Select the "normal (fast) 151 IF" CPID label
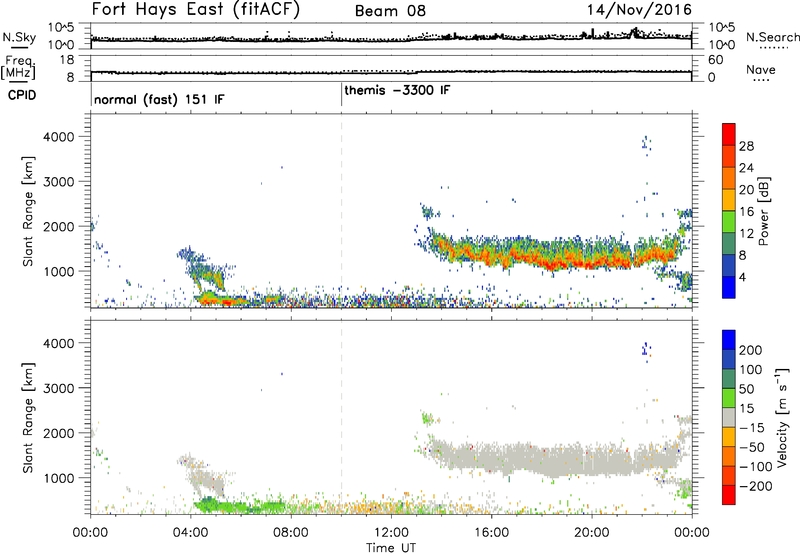Image resolution: width=800 pixels, height=554 pixels. coord(159,99)
